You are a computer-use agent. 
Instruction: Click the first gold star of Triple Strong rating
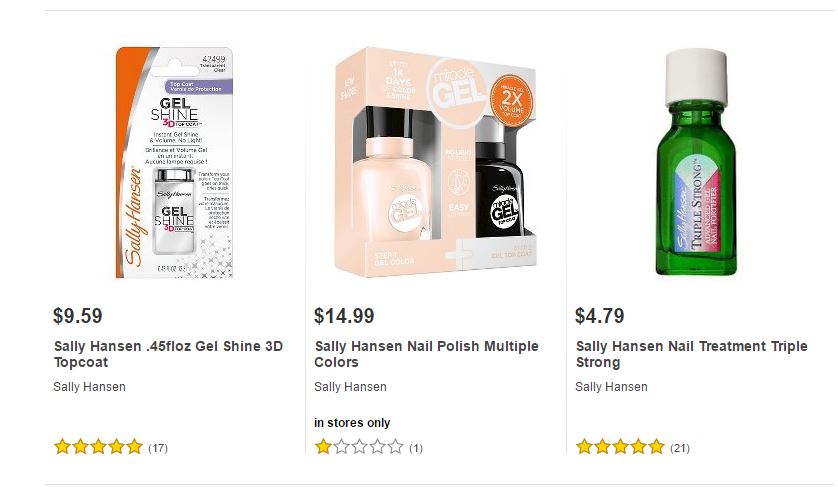click(584, 447)
